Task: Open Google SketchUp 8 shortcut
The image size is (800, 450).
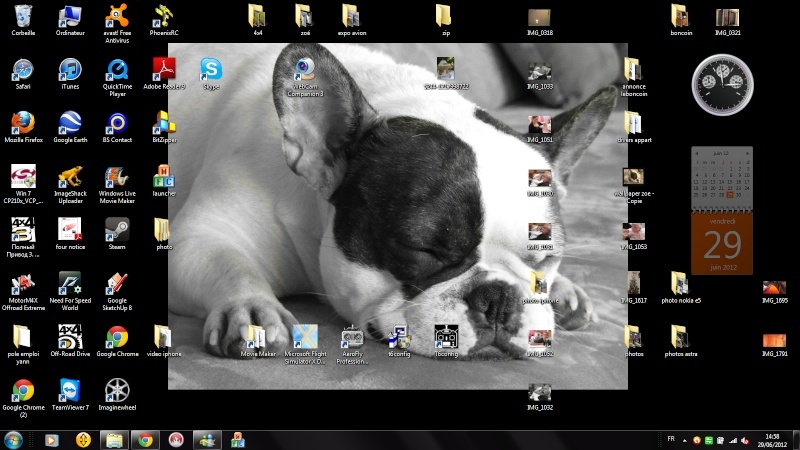Action: click(x=117, y=292)
